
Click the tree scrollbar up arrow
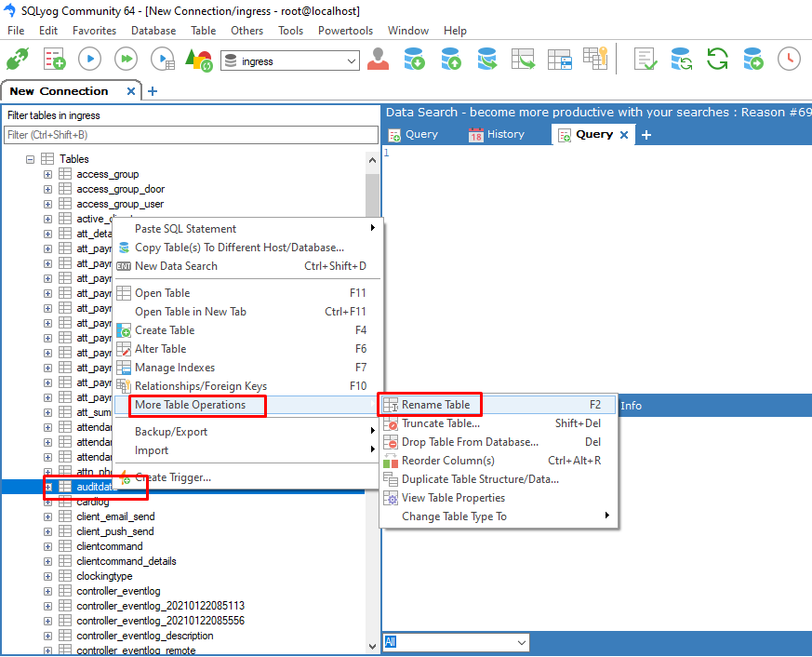(x=372, y=160)
